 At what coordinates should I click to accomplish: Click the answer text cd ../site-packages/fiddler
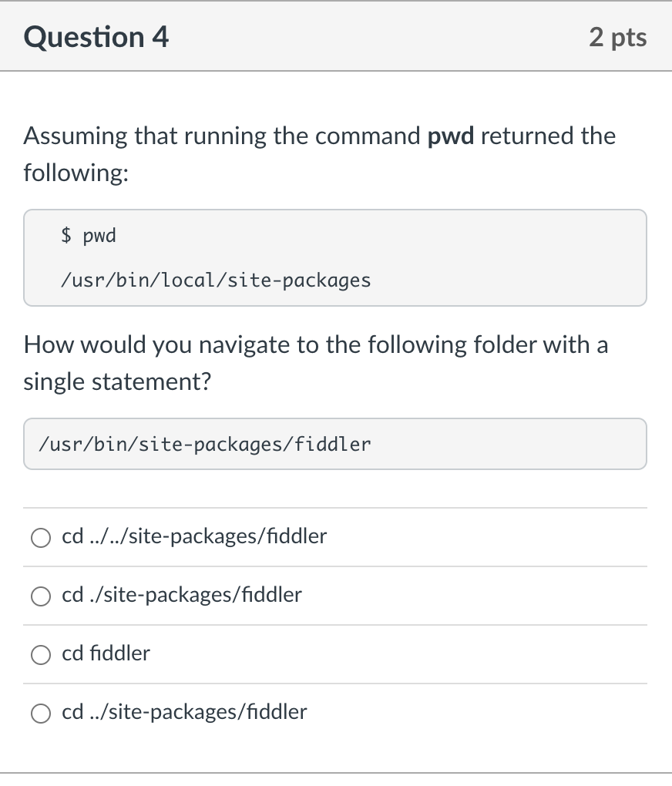[184, 713]
